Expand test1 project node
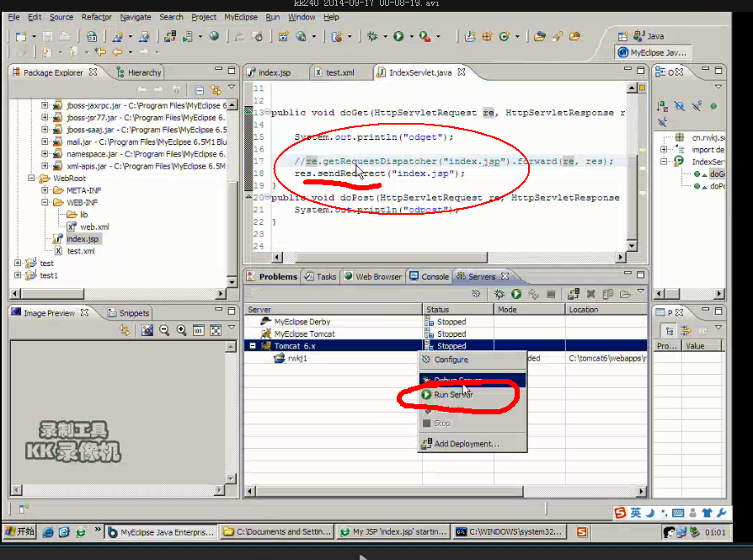Screen dimensions: 753x560 point(18,275)
